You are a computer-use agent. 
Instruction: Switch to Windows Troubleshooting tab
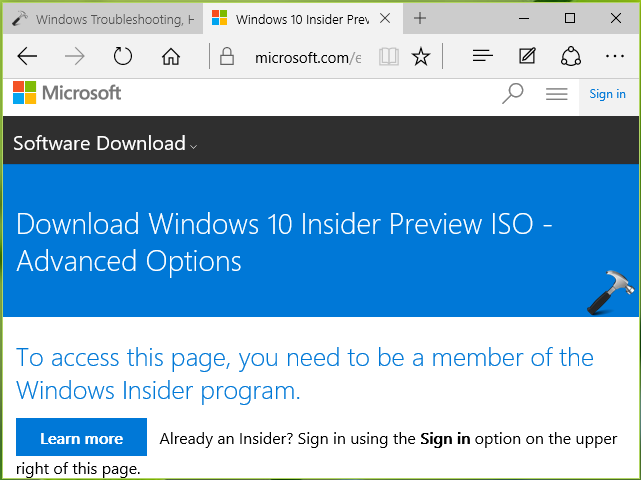[103, 19]
